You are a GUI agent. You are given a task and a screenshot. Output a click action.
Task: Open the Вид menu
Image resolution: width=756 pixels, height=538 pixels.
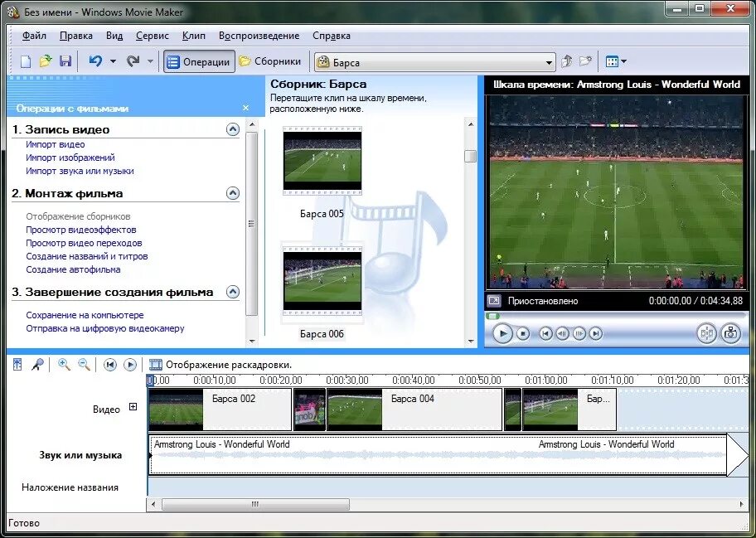(114, 36)
